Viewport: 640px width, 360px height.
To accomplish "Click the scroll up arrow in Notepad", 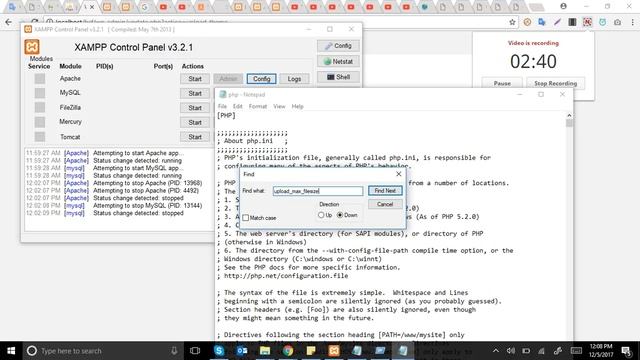I will pos(569,116).
